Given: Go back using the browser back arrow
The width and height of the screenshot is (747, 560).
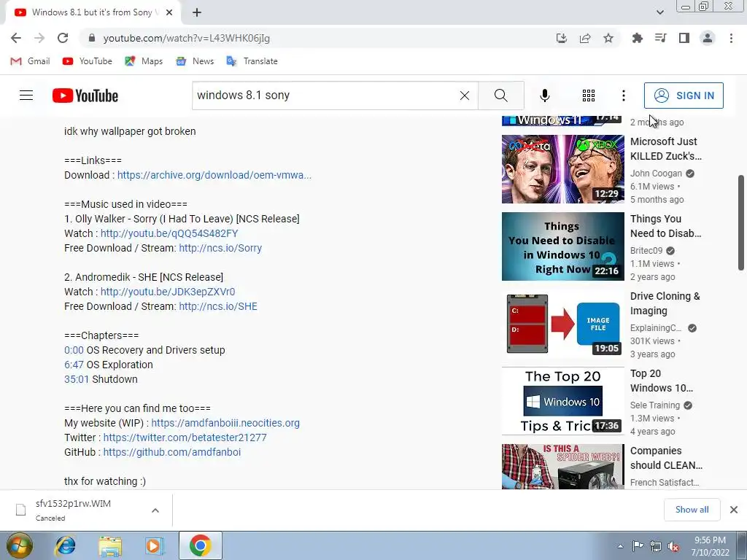Looking at the screenshot, I should point(16,38).
